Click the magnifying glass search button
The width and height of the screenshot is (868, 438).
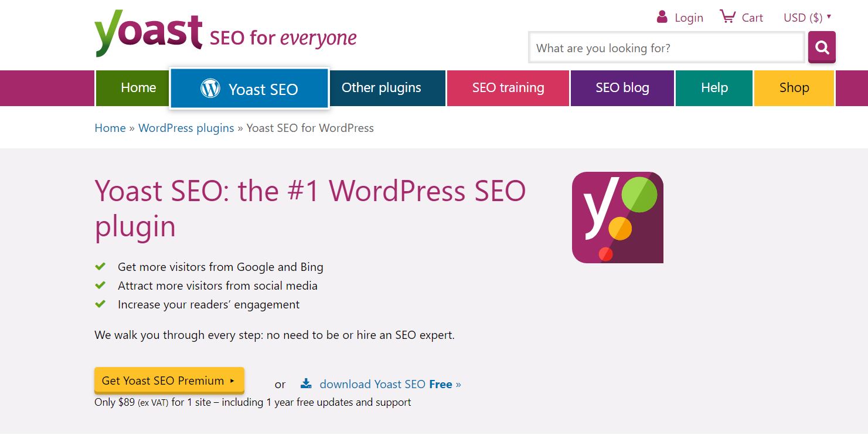pyautogui.click(x=822, y=47)
